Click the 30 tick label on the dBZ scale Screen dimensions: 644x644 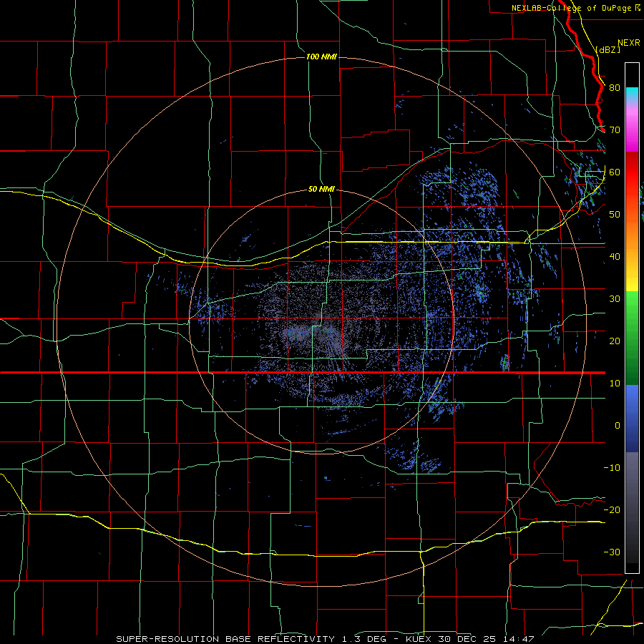pos(615,299)
